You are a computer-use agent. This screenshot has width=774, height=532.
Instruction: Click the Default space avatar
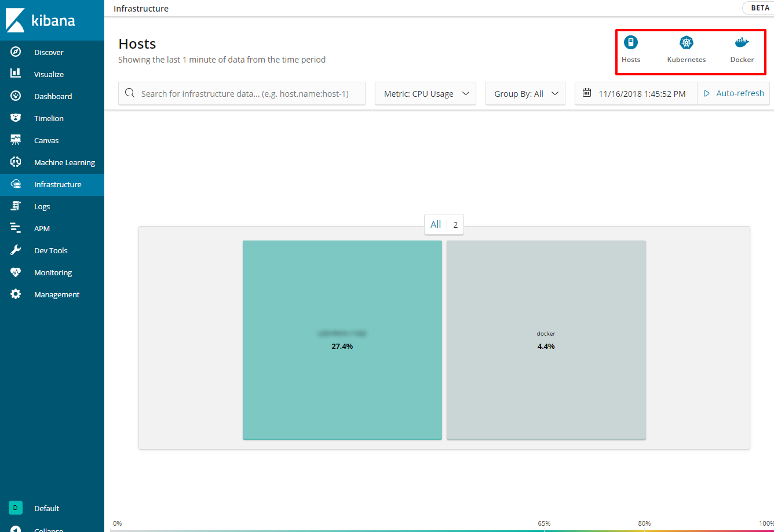[x=16, y=508]
